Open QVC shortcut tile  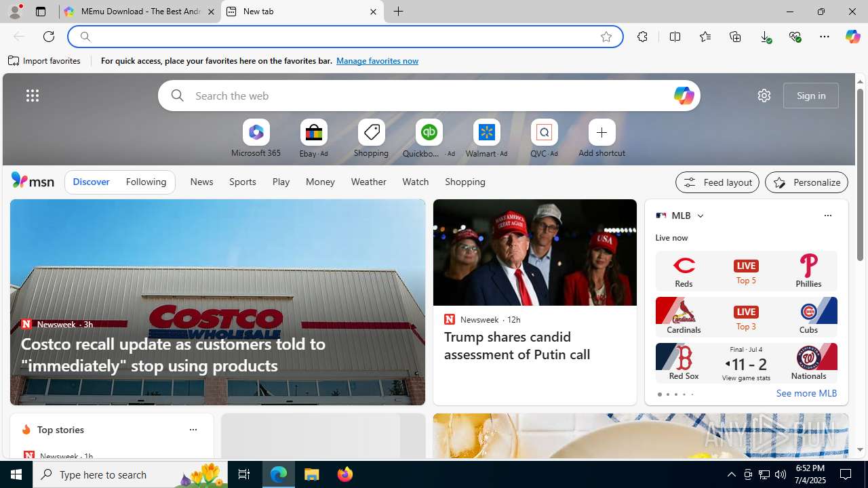click(x=544, y=139)
